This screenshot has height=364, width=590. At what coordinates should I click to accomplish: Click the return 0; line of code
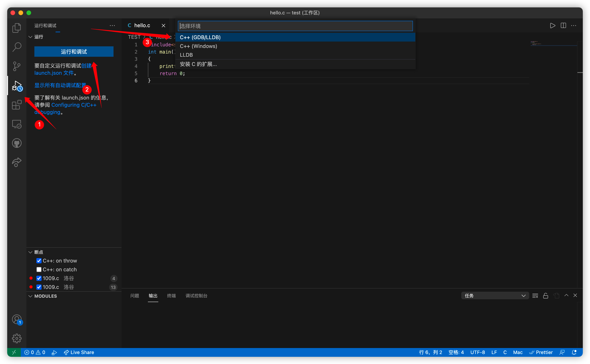click(172, 74)
